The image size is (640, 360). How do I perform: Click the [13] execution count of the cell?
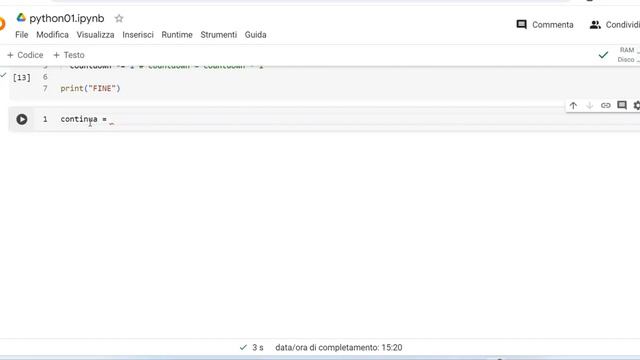[22, 77]
